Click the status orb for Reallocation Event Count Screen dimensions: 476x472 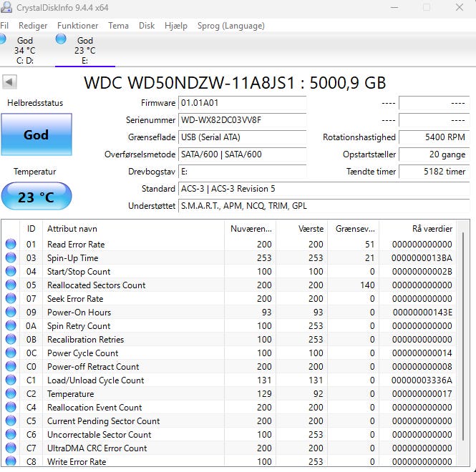pos(11,407)
